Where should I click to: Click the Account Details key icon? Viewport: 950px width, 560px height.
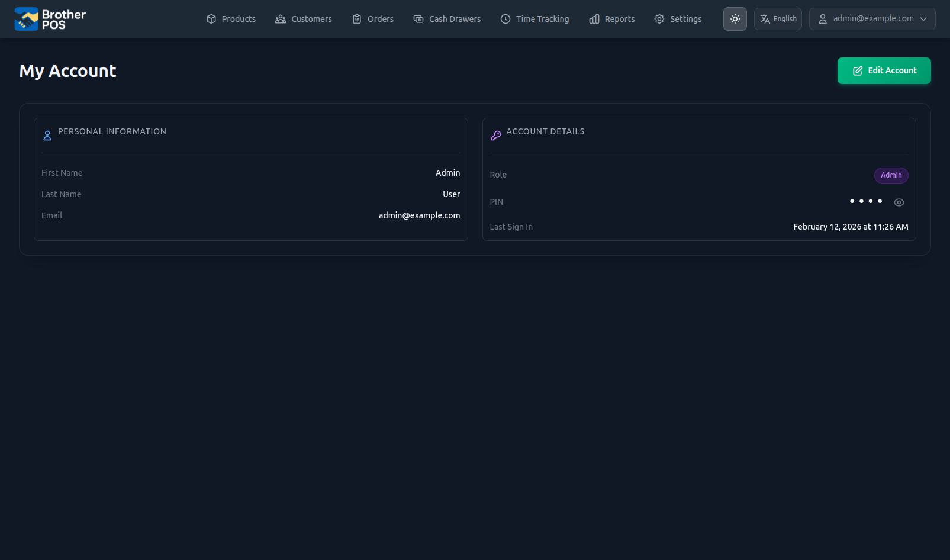click(496, 135)
